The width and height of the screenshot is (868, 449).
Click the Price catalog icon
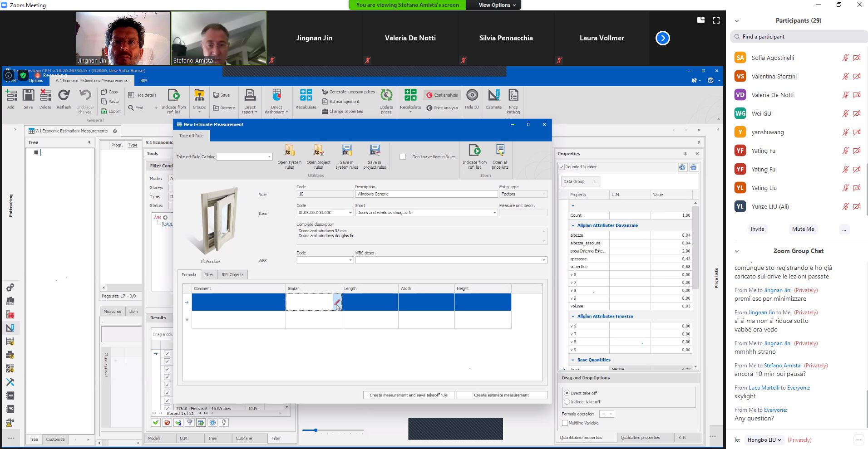click(513, 96)
